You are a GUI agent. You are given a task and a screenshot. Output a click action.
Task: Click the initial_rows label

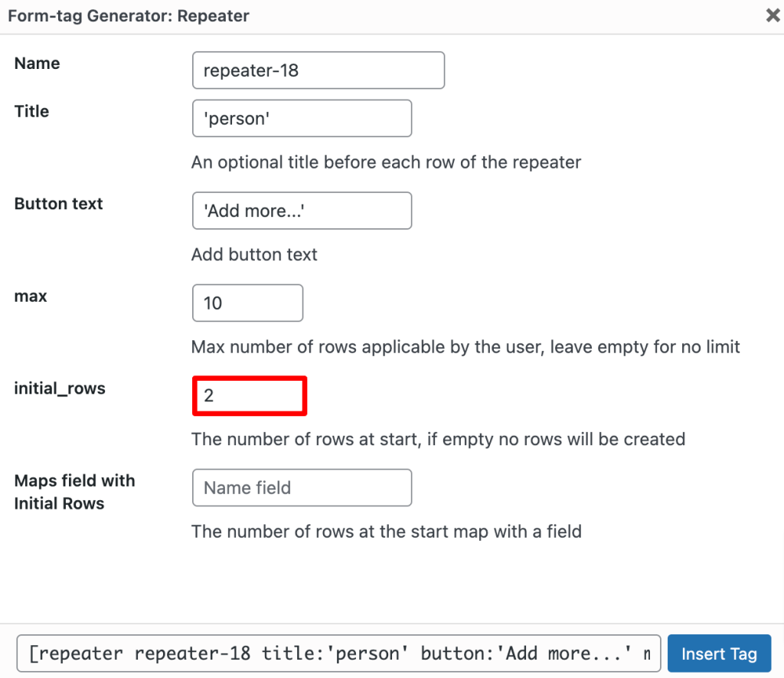point(59,388)
